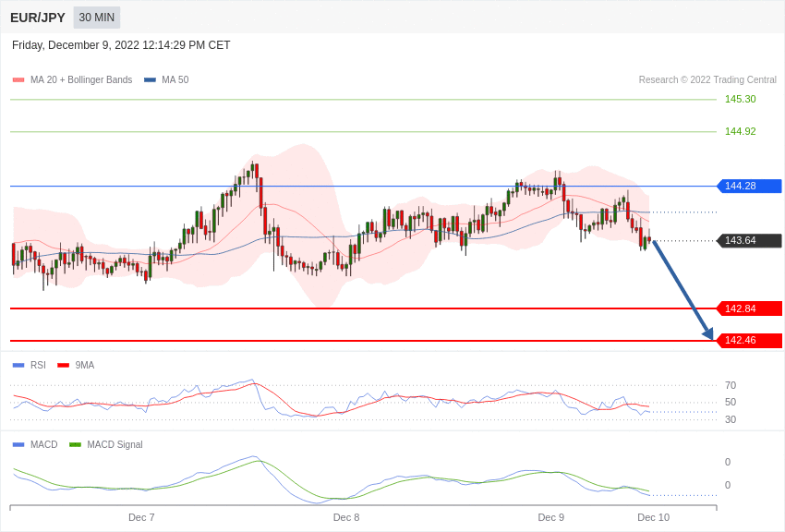Click the blue MACD legend swatch
785x532 pixels.
pos(18,445)
